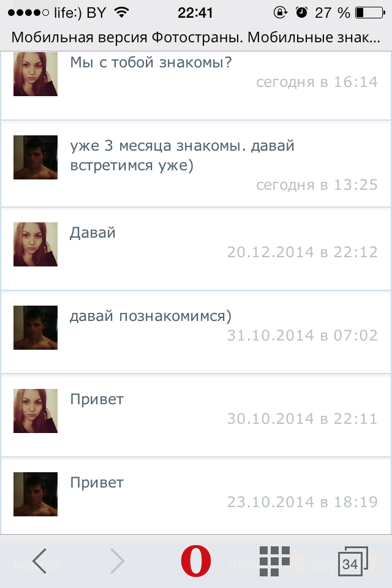Select the message "Мы с тобой знакомы?"
The image size is (392, 588).
tap(151, 62)
